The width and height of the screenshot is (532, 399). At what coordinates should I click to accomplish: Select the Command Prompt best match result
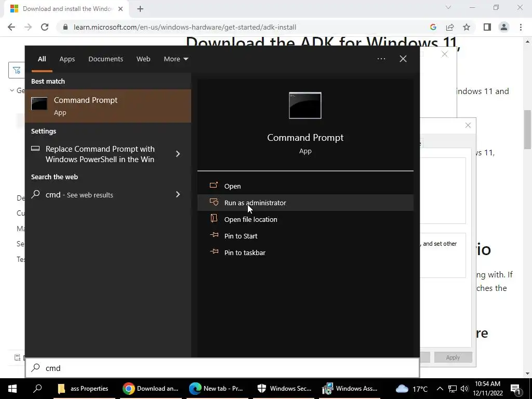pos(108,106)
